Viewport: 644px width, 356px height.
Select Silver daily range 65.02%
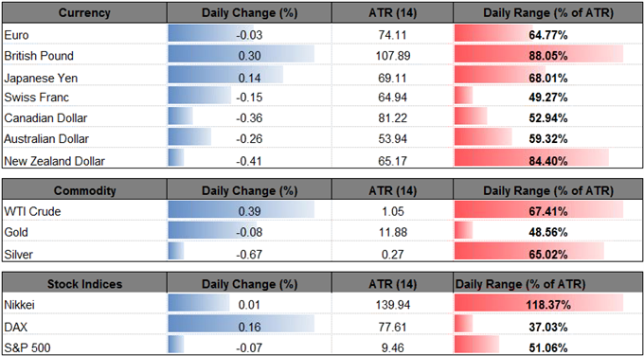click(x=548, y=255)
